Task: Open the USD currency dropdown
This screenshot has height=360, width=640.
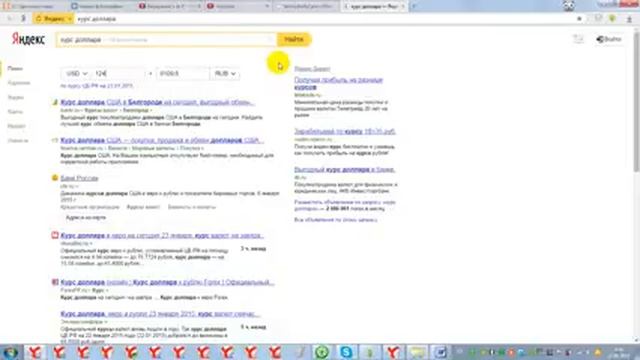Action: pos(76,73)
